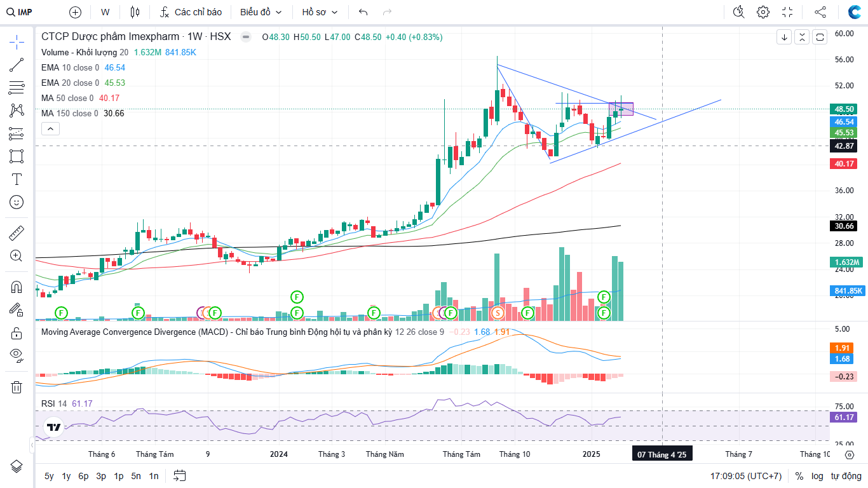Select the trend line drawing tool
Viewport: 868px width, 488px height.
17,65
